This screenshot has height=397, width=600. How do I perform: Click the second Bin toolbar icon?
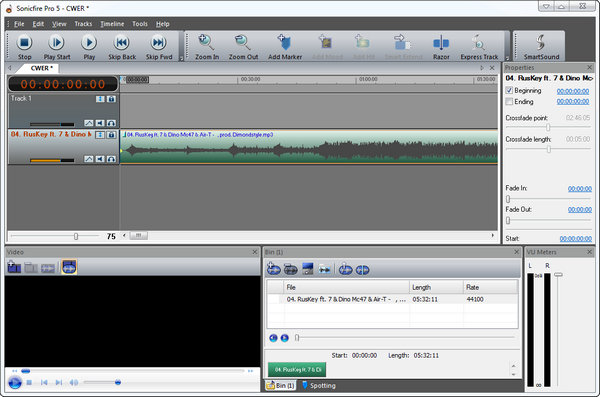(x=291, y=270)
